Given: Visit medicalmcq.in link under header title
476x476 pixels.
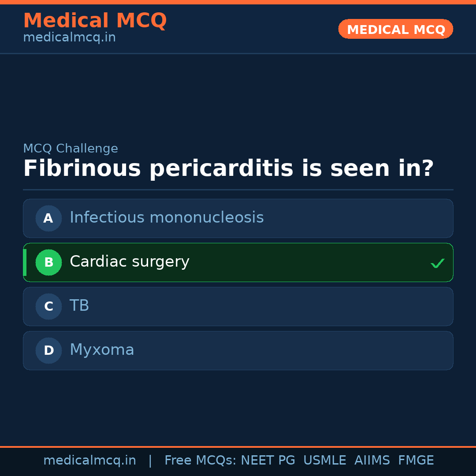Looking at the screenshot, I should [x=69, y=38].
